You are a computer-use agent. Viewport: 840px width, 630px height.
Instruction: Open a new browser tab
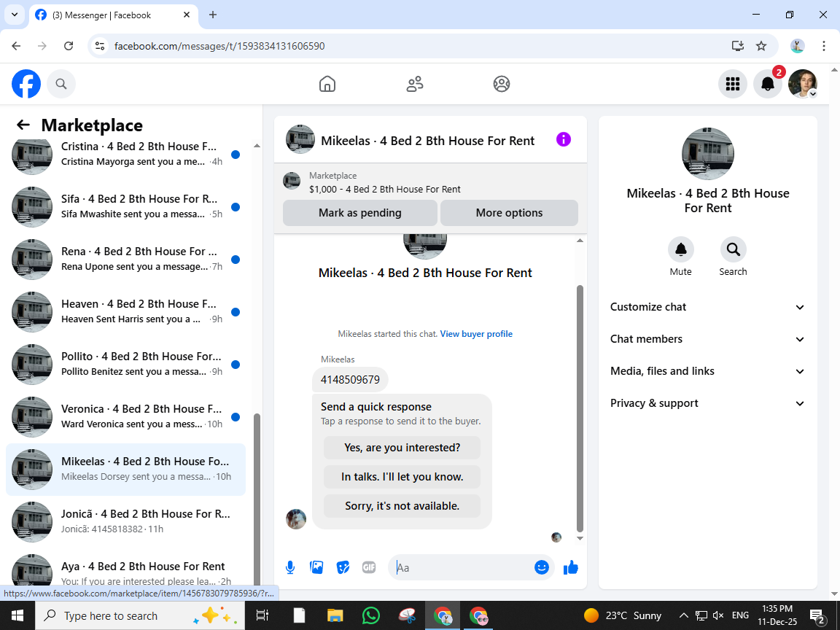(x=213, y=15)
